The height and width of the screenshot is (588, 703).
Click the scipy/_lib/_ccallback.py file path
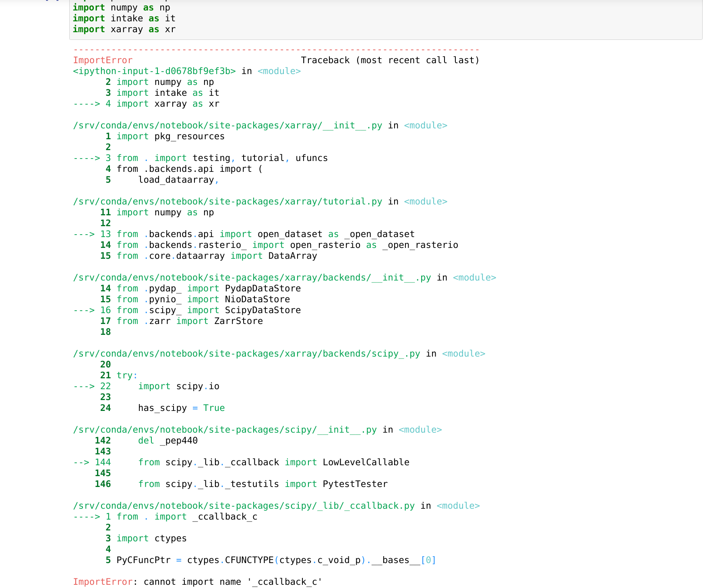[x=243, y=505]
